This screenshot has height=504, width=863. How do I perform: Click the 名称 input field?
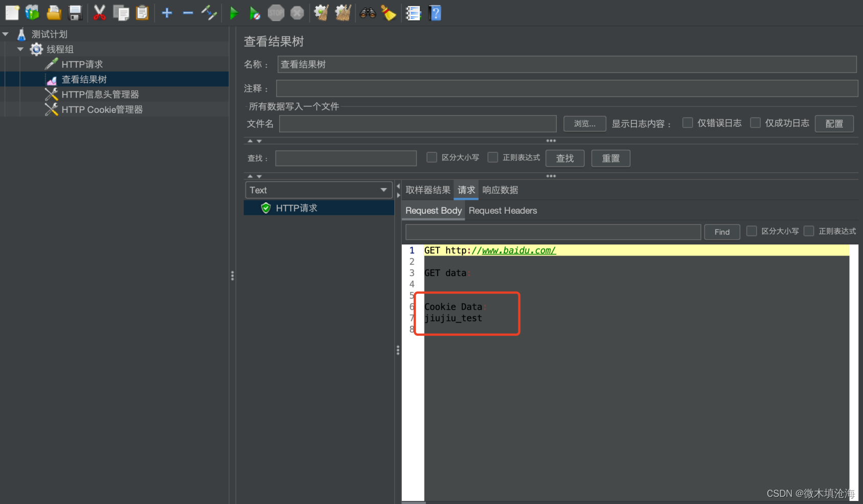(567, 64)
